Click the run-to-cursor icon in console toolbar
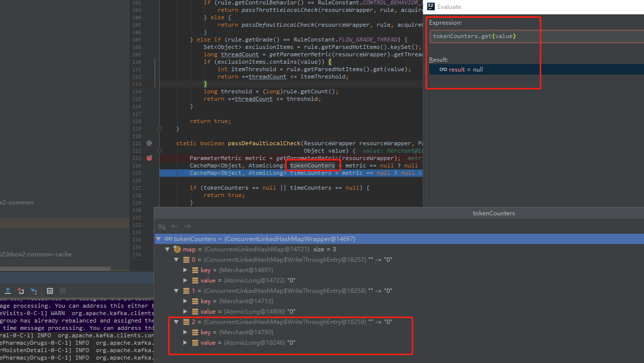Image resolution: width=644 pixels, height=363 pixels. pos(34,291)
